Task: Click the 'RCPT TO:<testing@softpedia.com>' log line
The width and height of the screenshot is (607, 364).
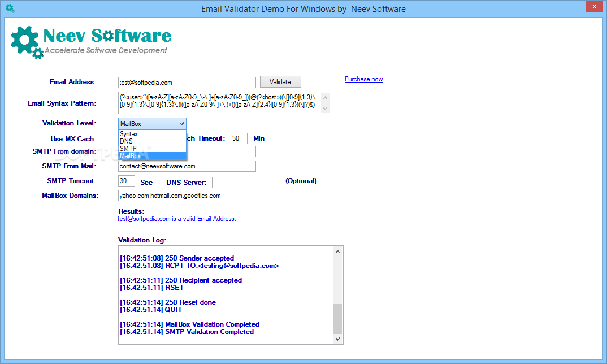Action: pyautogui.click(x=200, y=266)
